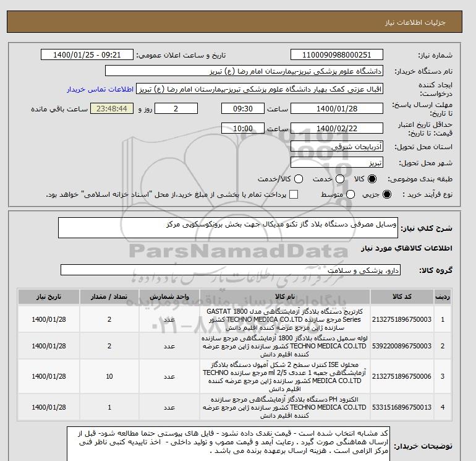
Task: Click the گروه کالا field دارو، پزشکی و سلامت
Action: click(x=231, y=270)
